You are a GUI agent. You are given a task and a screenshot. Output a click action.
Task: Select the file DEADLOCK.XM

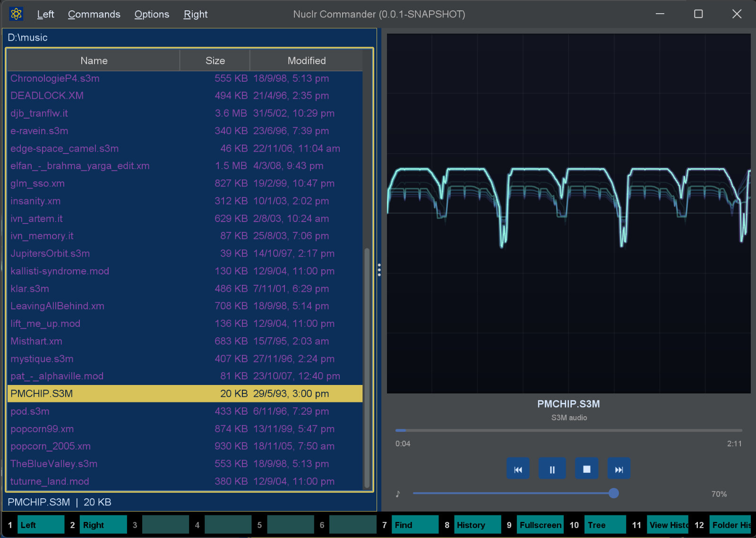185,96
